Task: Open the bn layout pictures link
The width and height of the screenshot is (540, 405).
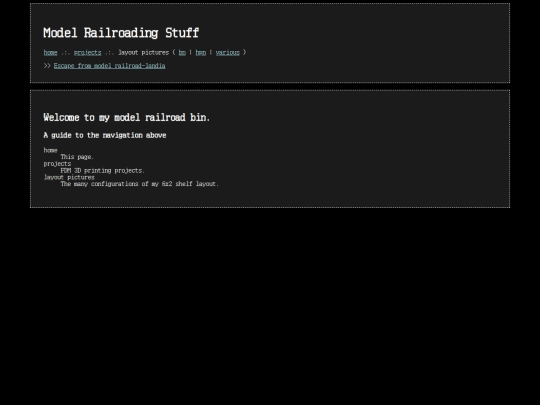Action: click(182, 52)
